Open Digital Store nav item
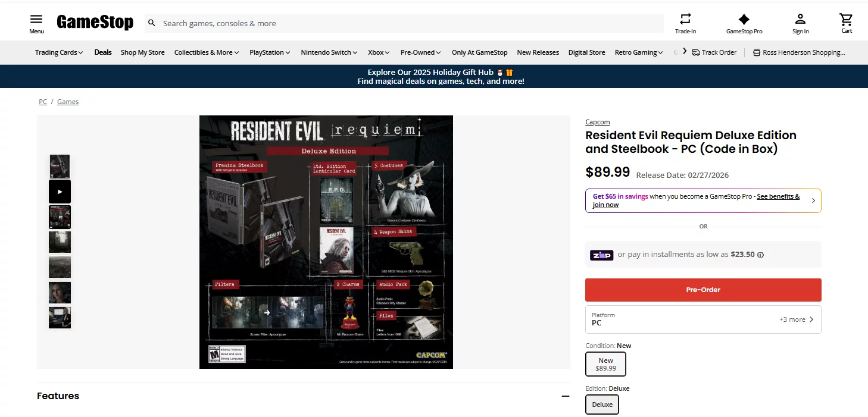The width and height of the screenshot is (868, 417). pos(586,52)
